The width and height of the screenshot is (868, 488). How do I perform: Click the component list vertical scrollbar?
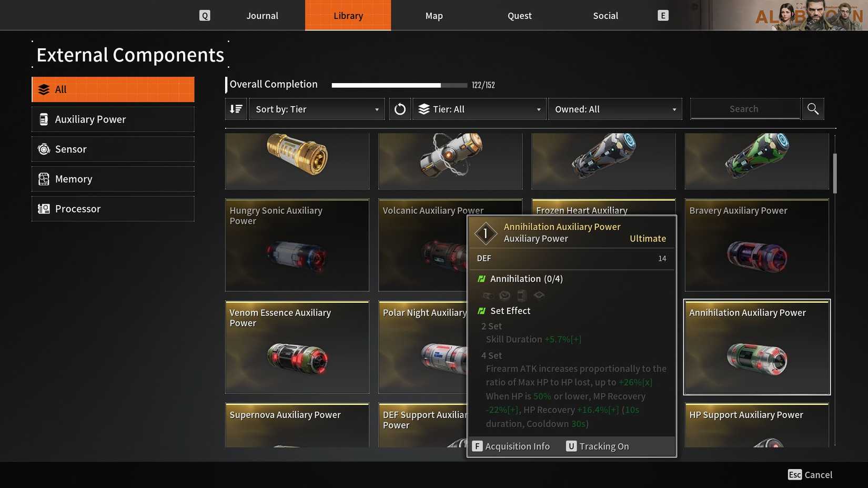click(835, 173)
